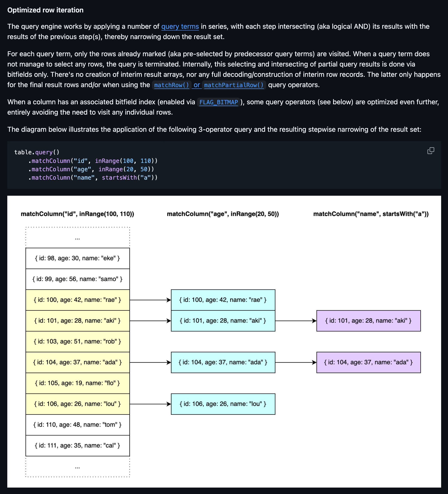Click the purple id 101 "aki" box
The image size is (448, 494).
[x=368, y=321]
